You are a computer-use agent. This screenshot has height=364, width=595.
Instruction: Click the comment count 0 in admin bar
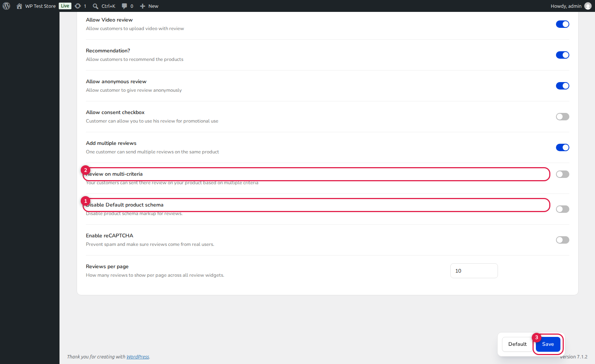click(132, 6)
